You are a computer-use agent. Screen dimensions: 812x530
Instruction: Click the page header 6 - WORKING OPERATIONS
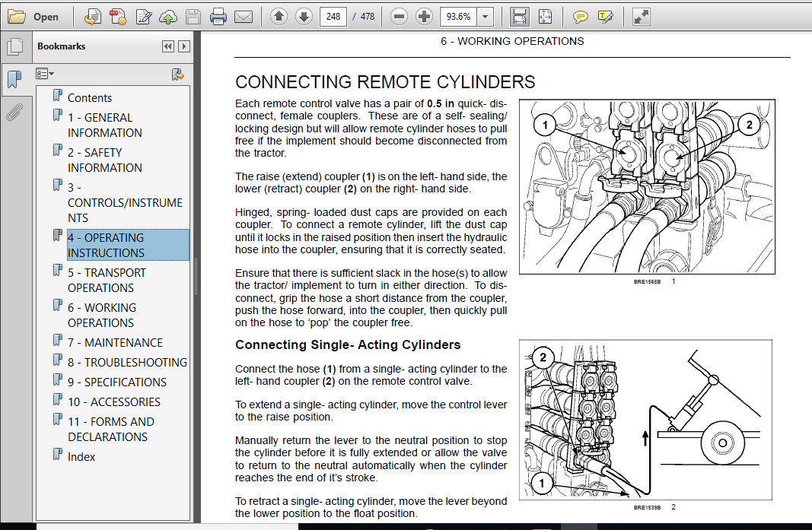(x=512, y=41)
